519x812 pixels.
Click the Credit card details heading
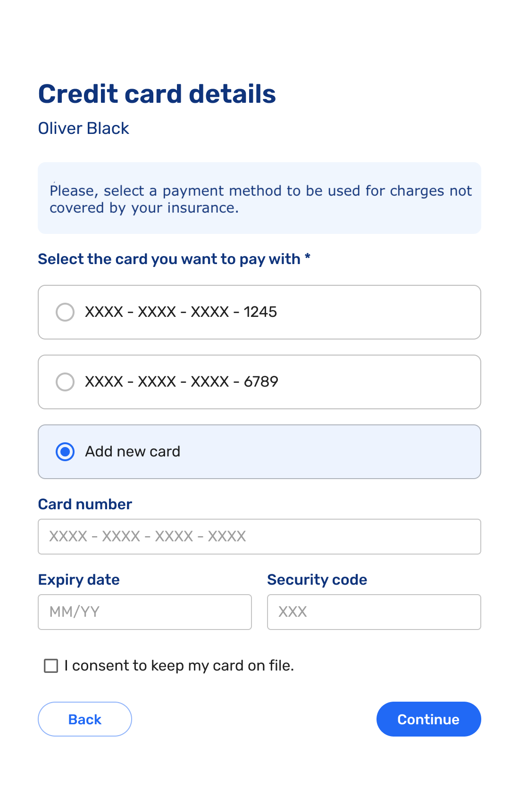[x=157, y=93]
